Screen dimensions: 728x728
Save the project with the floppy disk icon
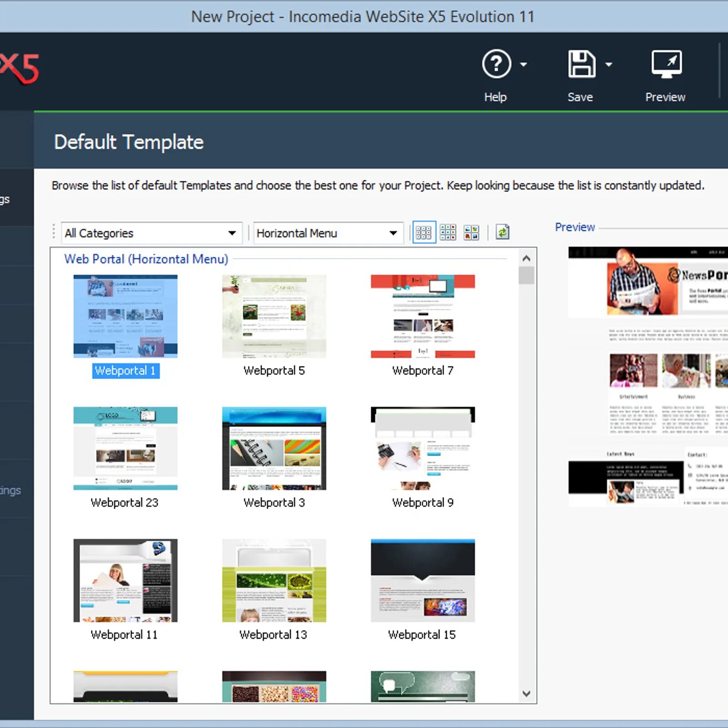[581, 64]
